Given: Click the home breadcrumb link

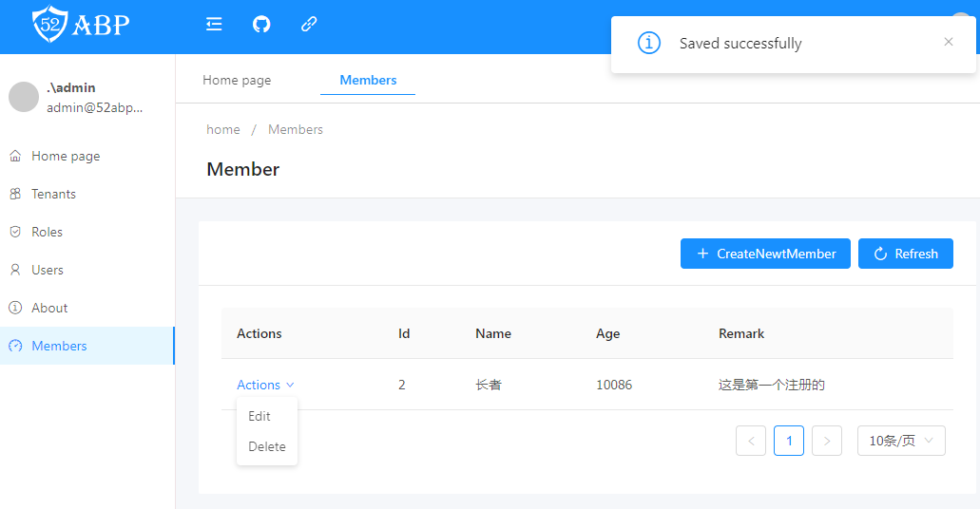Looking at the screenshot, I should pyautogui.click(x=223, y=129).
